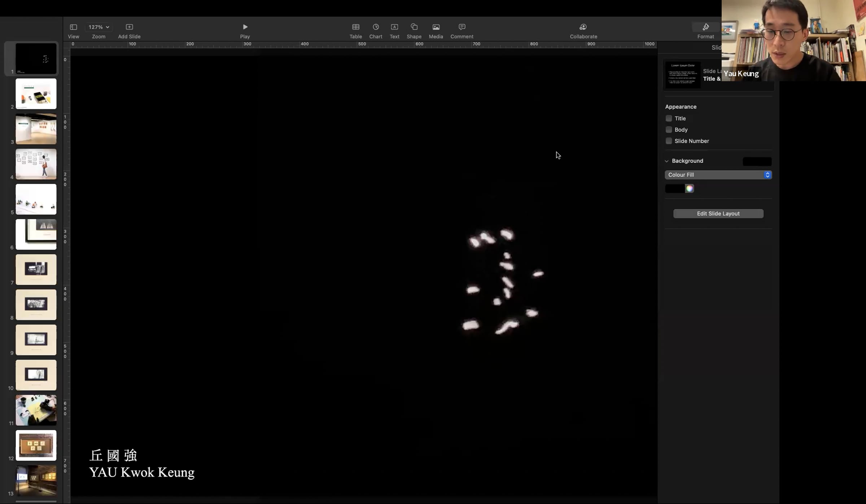This screenshot has height=504, width=866.
Task: Click Edit Slide Layout button
Action: (718, 213)
